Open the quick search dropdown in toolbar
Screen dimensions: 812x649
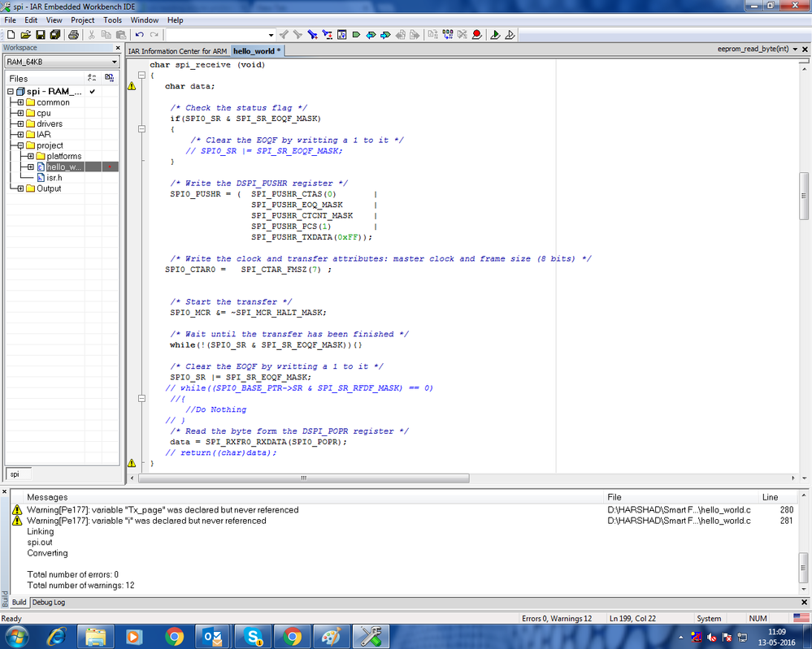[x=271, y=35]
